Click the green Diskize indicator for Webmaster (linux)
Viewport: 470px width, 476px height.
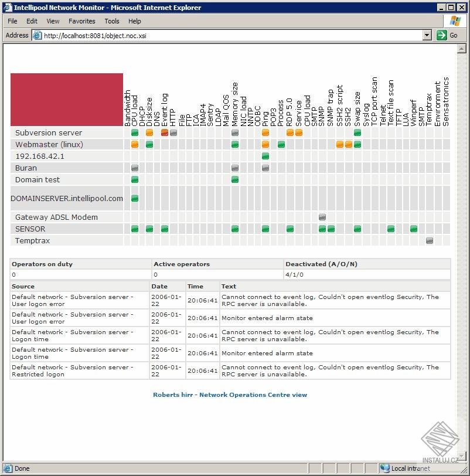tap(149, 144)
